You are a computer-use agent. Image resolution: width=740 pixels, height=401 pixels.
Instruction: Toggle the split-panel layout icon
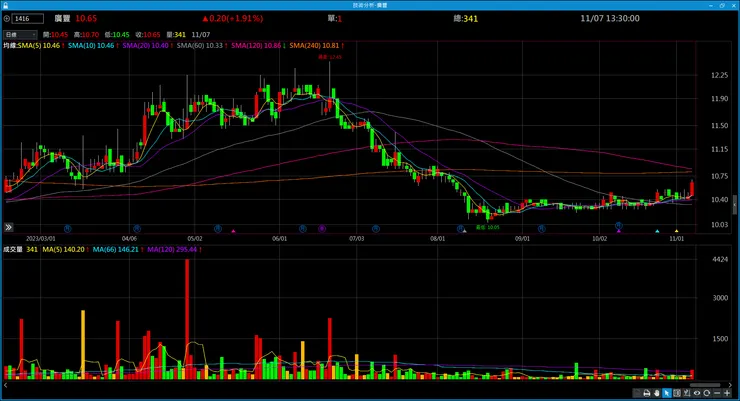coord(677,393)
